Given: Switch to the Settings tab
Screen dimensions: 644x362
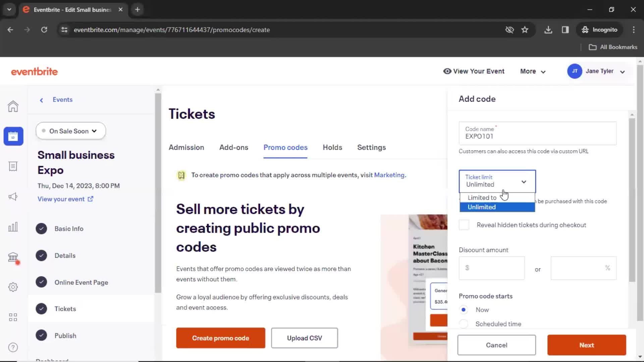Looking at the screenshot, I should (372, 147).
